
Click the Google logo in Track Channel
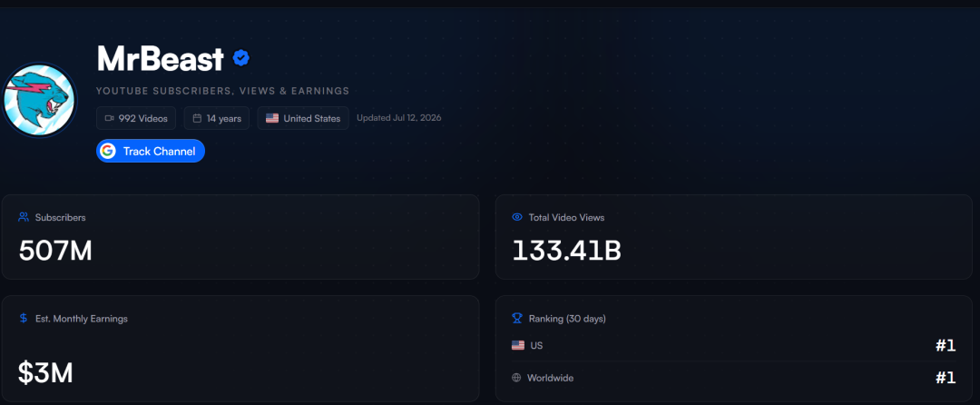click(x=108, y=151)
